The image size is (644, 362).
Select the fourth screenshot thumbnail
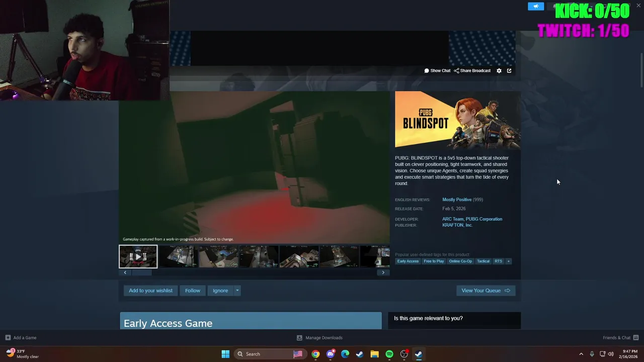(x=259, y=256)
